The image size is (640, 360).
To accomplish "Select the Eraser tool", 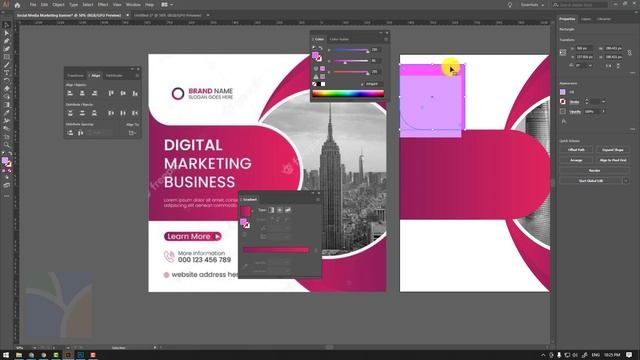I will pyautogui.click(x=7, y=89).
